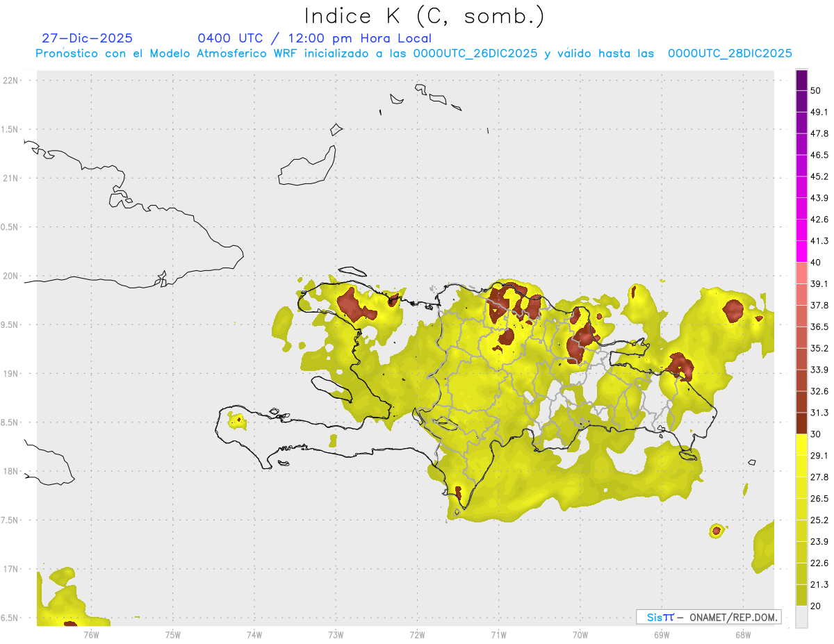
Task: Click the '20' color scale label
Action: 816,606
